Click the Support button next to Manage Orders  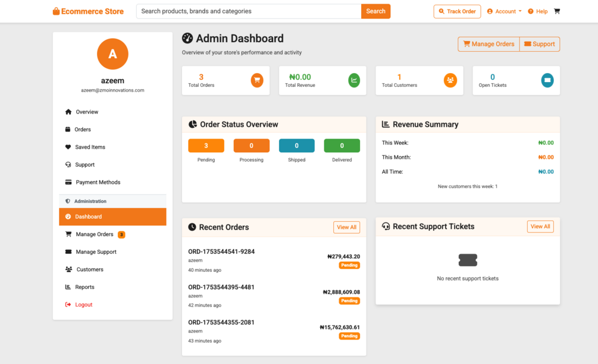click(540, 44)
